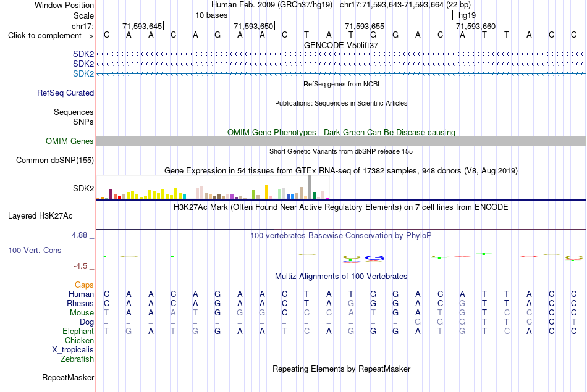Open the Repeating Elements by RepeatMasker title

coord(341,369)
